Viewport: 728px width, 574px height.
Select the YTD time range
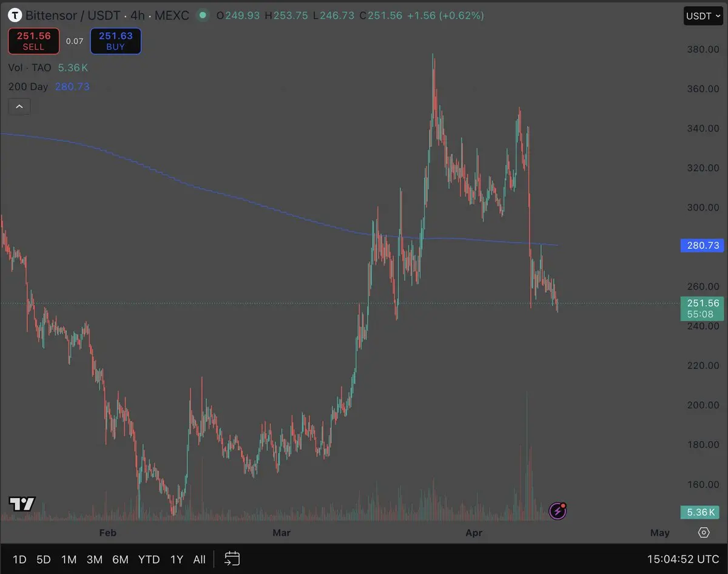149,559
